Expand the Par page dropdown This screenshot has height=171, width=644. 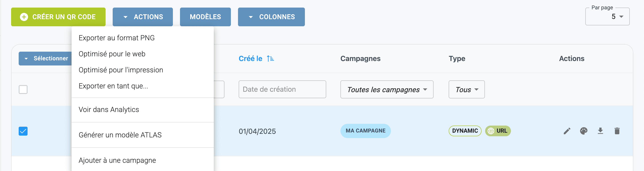[x=607, y=17]
